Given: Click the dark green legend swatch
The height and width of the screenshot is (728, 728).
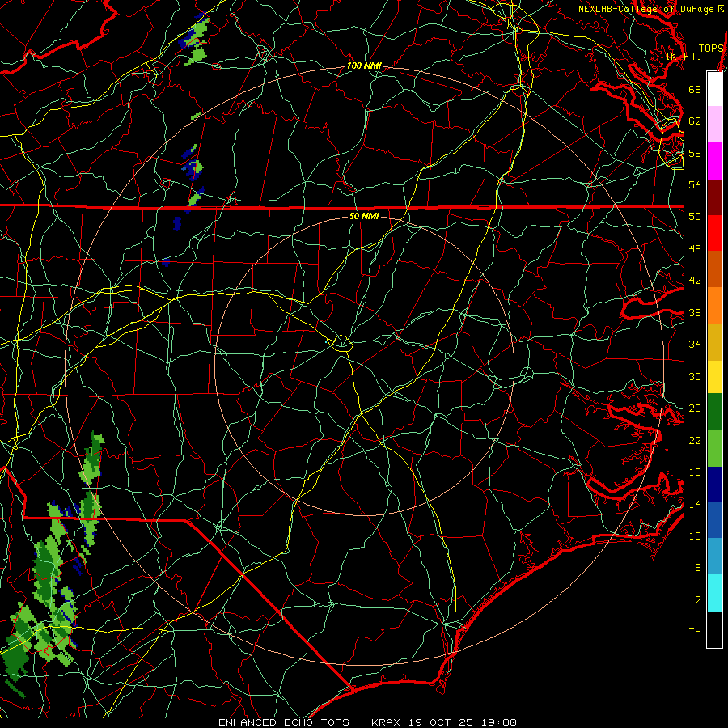Looking at the screenshot, I should click(x=714, y=412).
